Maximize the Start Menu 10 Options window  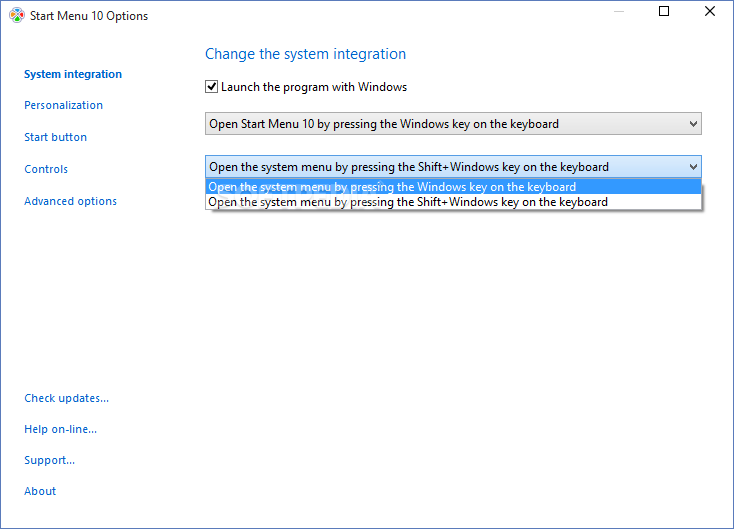pos(664,11)
